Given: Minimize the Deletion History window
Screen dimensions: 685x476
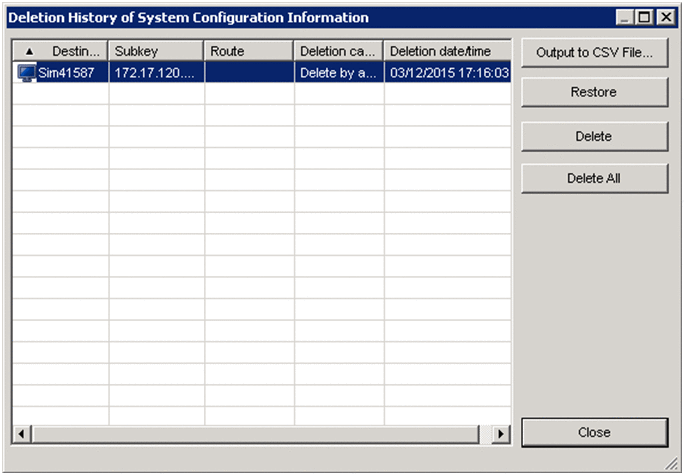Looking at the screenshot, I should (x=625, y=18).
